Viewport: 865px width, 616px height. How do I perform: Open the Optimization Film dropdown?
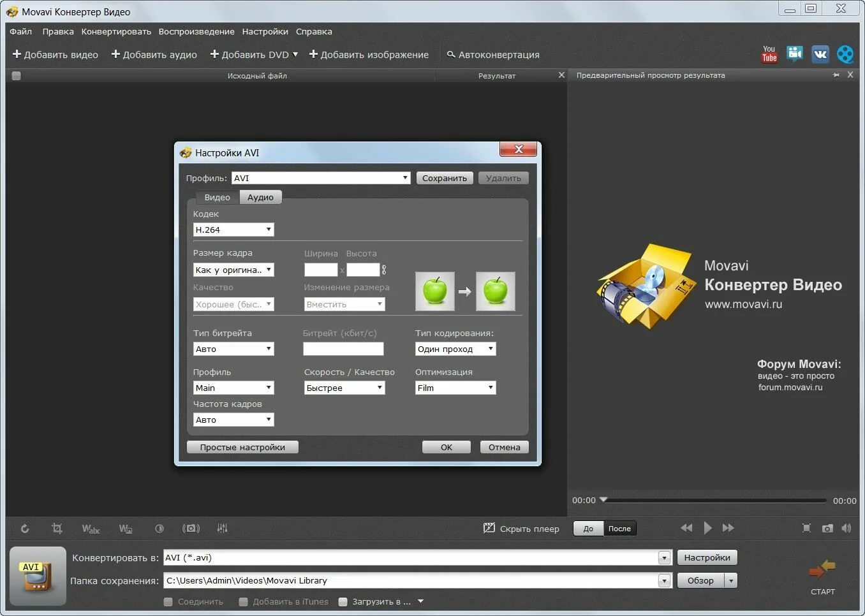click(x=455, y=388)
